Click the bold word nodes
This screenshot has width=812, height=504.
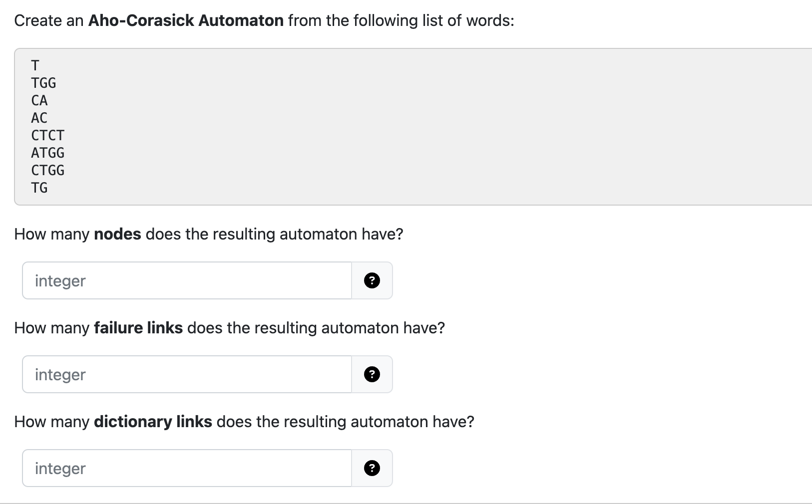tap(117, 234)
